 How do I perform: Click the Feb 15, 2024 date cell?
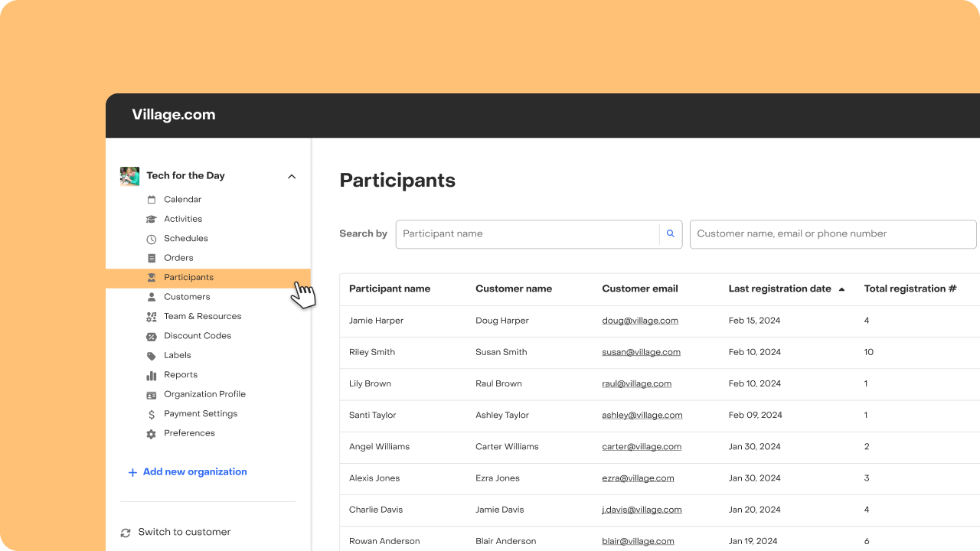(x=755, y=321)
